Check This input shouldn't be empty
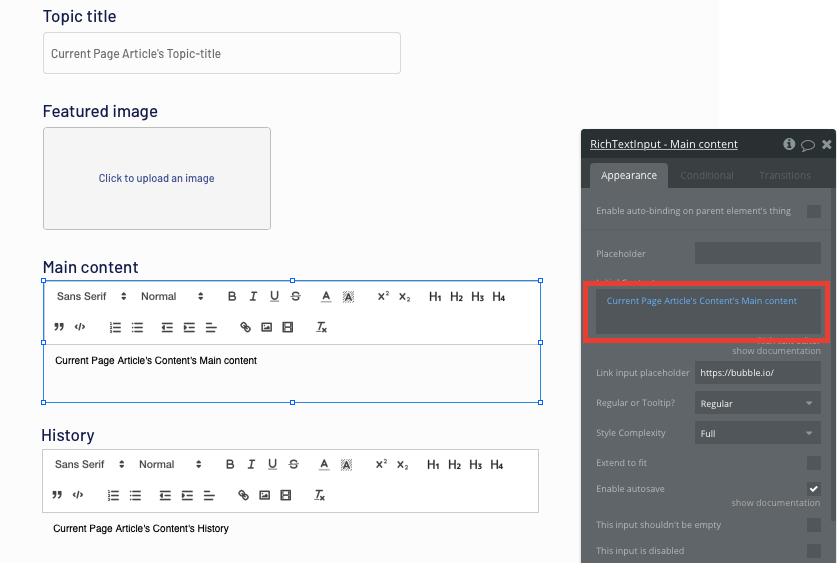Screen dimensions: 837x563 (x=814, y=525)
